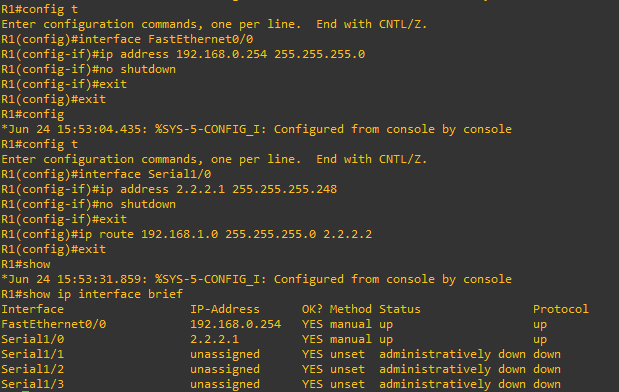Click the 15:53:04.435 SYS-5-CONFIG_I log message

coord(257,129)
